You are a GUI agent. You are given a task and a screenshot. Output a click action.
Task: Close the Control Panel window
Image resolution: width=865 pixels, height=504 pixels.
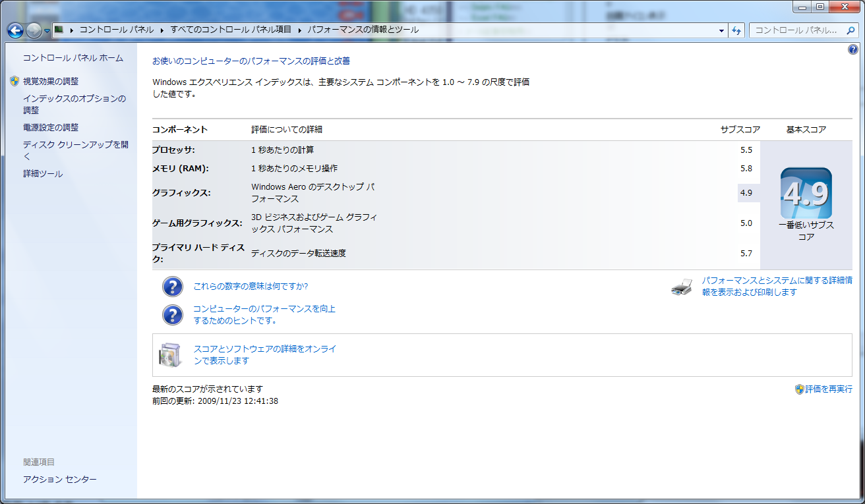pyautogui.click(x=845, y=7)
